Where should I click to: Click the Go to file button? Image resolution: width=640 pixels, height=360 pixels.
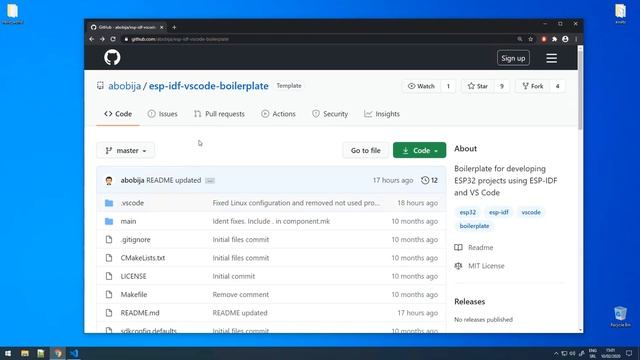pos(365,151)
